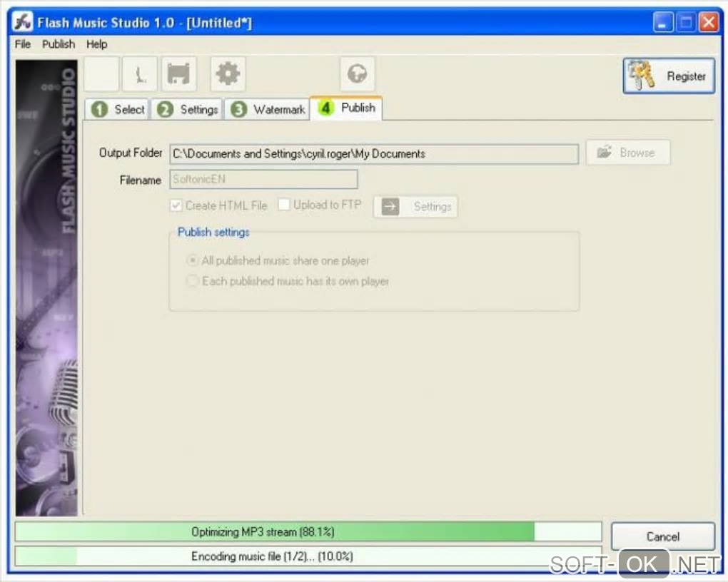Image resolution: width=728 pixels, height=582 pixels.
Task: Click the 'Output Folder' label
Action: click(131, 153)
